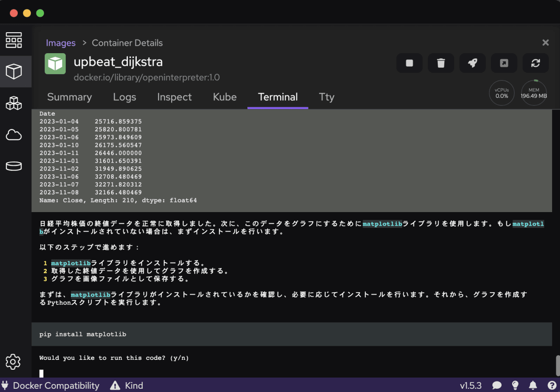This screenshot has width=560, height=392.
Task: Click the 'Container Details' breadcrumb text
Action: (127, 43)
